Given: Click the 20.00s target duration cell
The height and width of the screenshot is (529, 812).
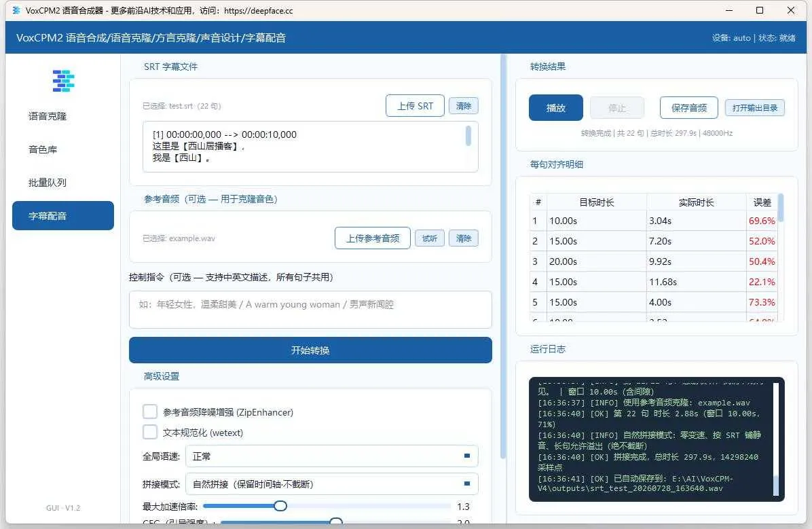Looking at the screenshot, I should point(597,261).
